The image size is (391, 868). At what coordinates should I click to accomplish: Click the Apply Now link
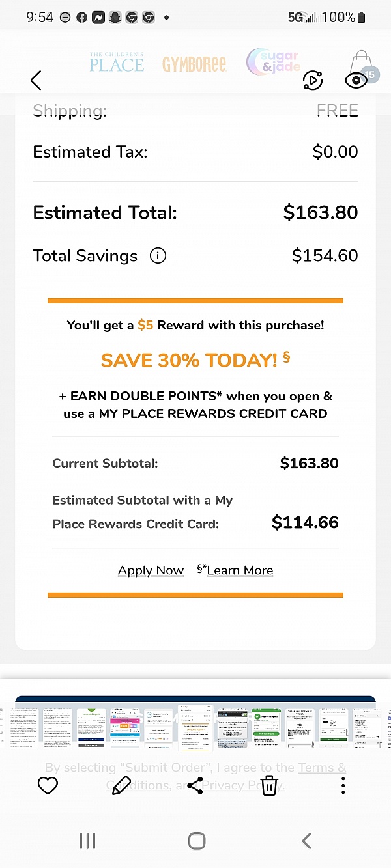[x=151, y=570]
